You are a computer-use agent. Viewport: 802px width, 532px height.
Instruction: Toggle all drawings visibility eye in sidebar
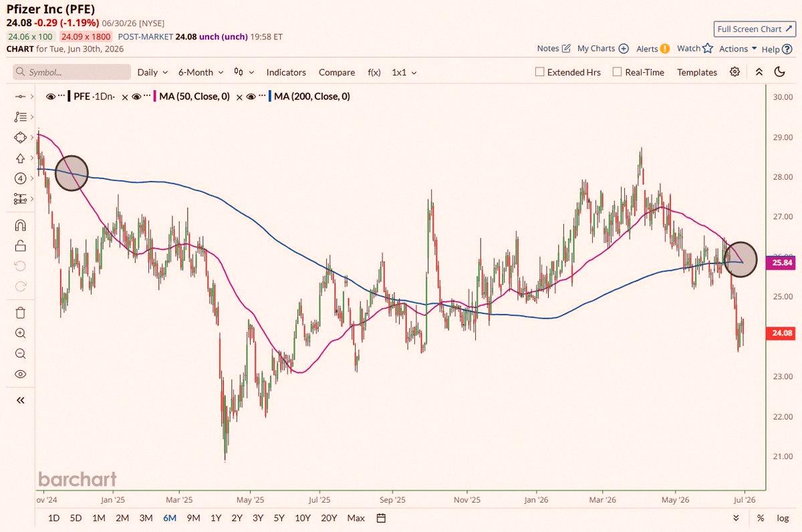tap(20, 374)
